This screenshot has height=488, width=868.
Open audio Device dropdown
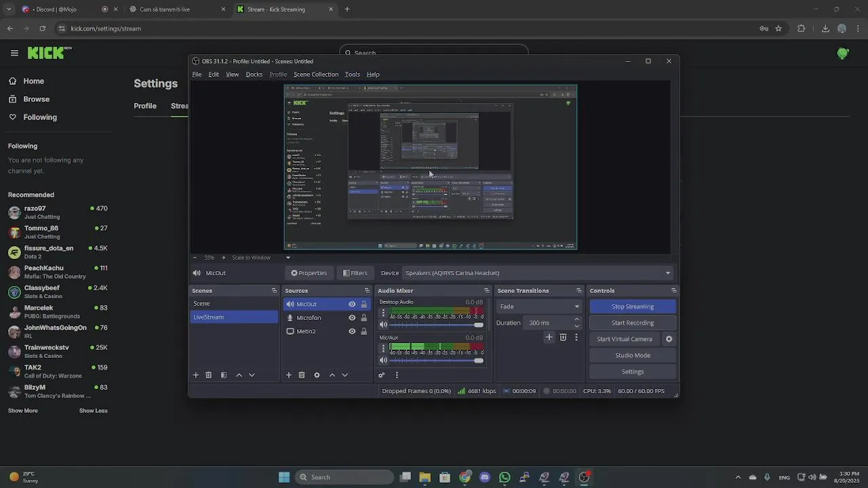tap(538, 273)
